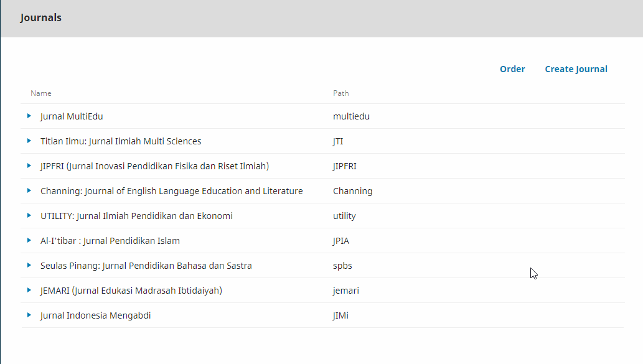Expand the JIPFRI journal row arrow

(29, 166)
